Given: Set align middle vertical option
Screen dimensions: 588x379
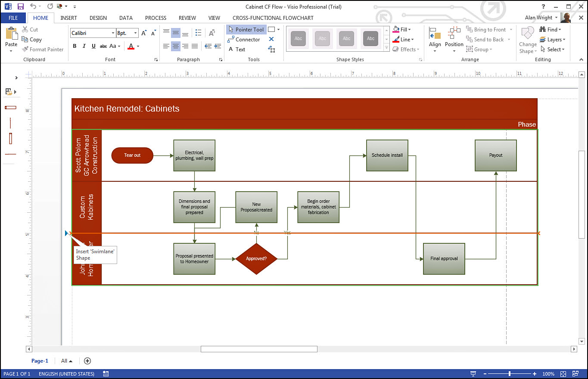Looking at the screenshot, I should (x=176, y=33).
